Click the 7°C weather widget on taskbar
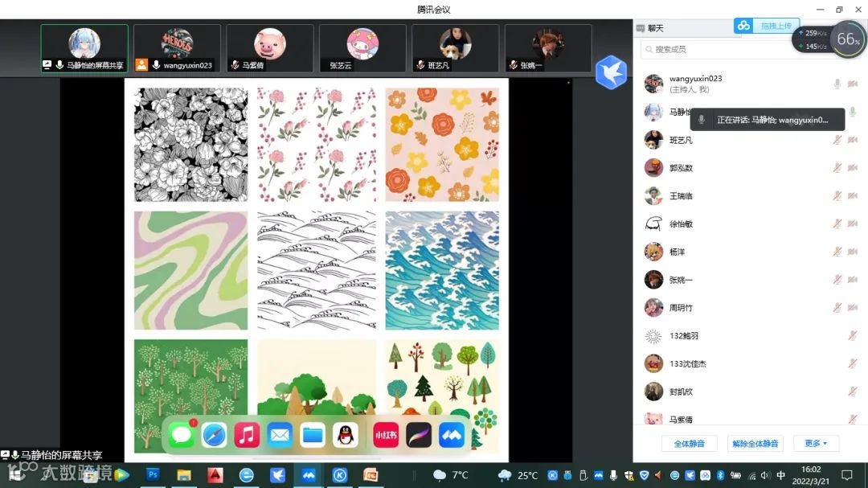Viewport: 868px width, 488px height. point(451,474)
